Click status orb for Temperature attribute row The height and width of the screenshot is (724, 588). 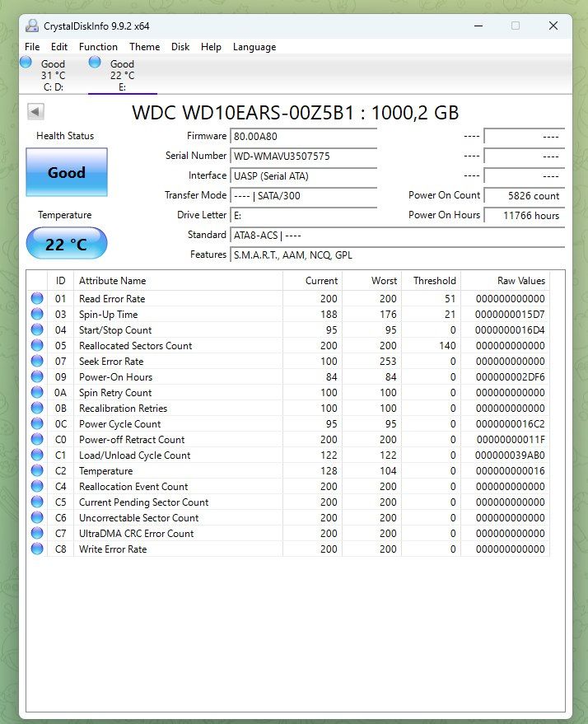(37, 470)
